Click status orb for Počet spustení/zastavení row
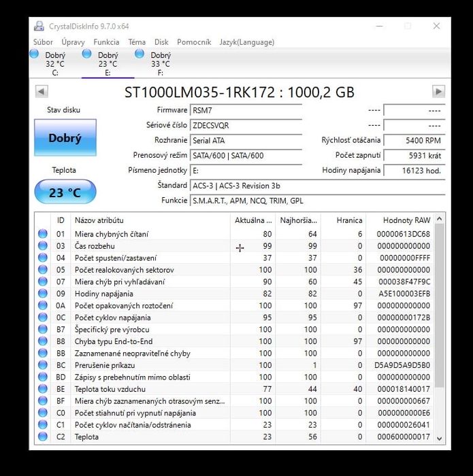Screen dimensions: 473x476 point(43,258)
